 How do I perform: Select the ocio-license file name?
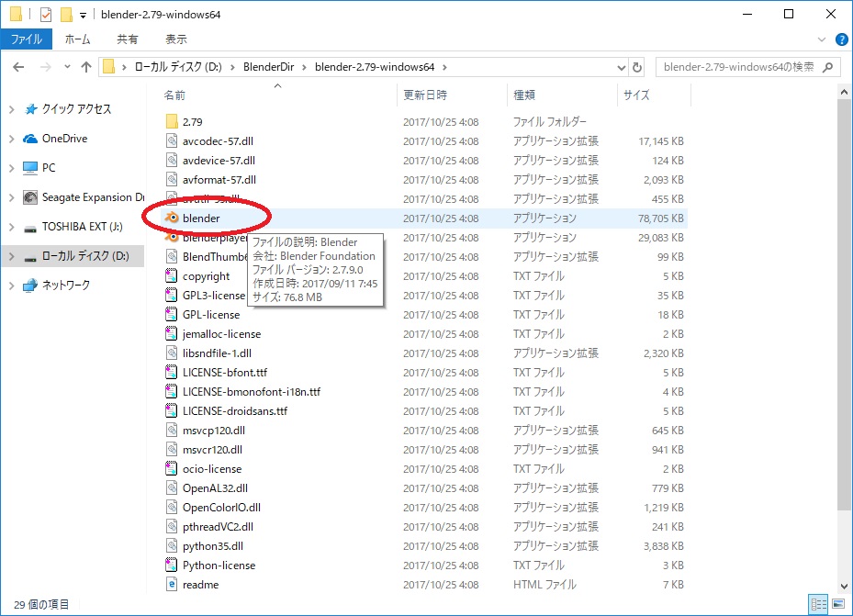[x=212, y=469]
